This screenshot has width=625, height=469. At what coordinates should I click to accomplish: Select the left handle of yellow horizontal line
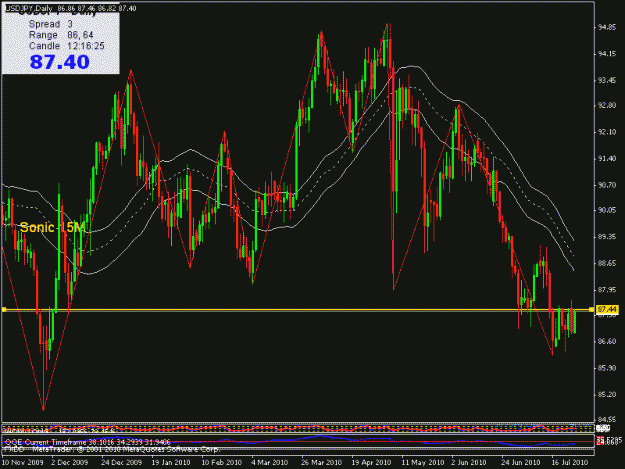pyautogui.click(x=4, y=309)
